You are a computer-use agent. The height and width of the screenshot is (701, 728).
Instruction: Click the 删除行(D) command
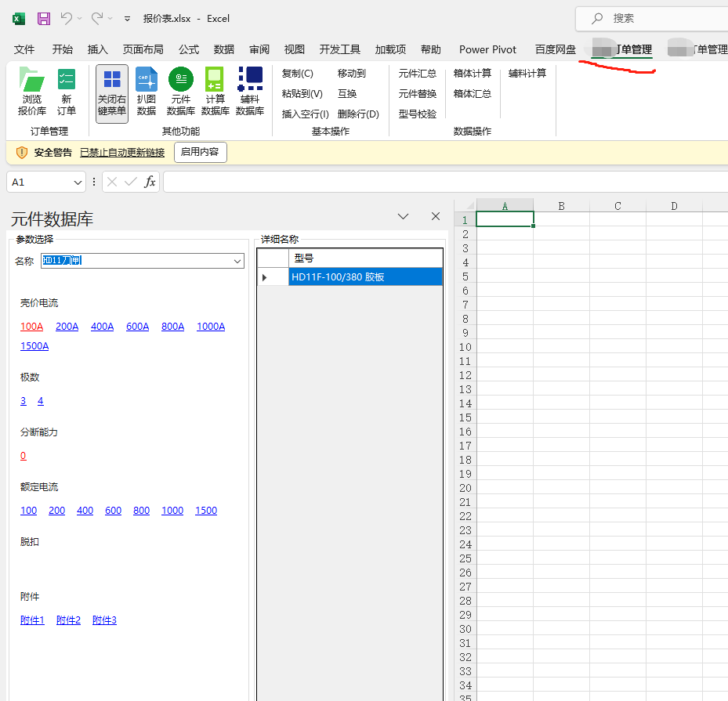point(358,114)
